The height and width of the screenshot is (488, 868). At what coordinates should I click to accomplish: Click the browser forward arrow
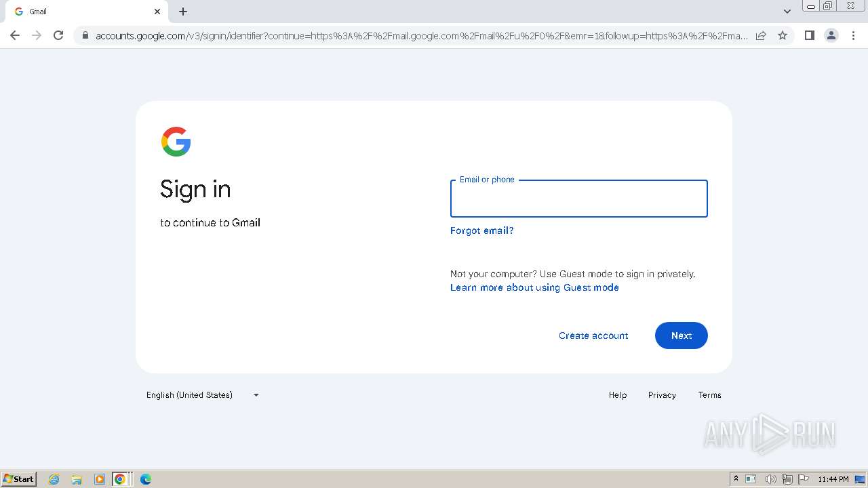37,35
